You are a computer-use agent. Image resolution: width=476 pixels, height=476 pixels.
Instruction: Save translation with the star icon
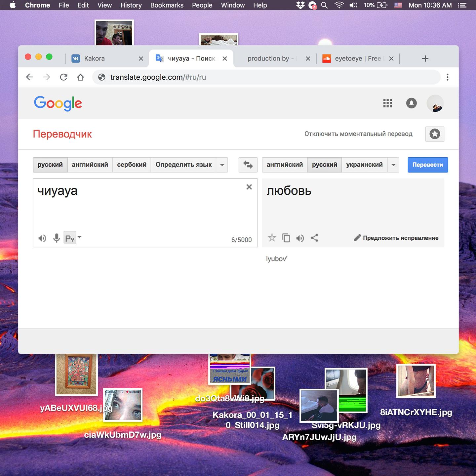(x=272, y=238)
